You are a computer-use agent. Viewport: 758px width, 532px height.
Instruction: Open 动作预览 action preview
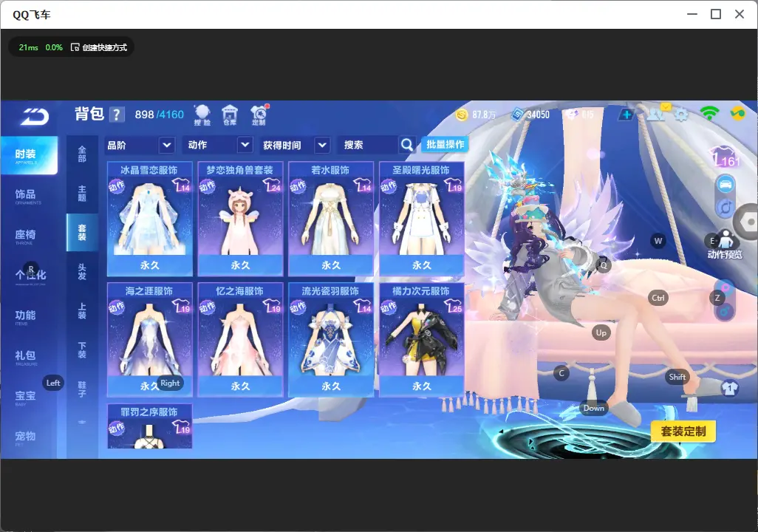(725, 246)
